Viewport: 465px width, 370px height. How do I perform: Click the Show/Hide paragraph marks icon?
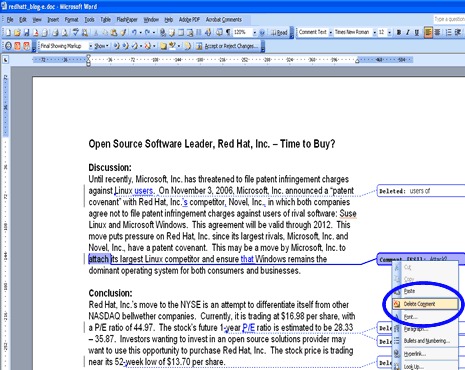(x=228, y=32)
